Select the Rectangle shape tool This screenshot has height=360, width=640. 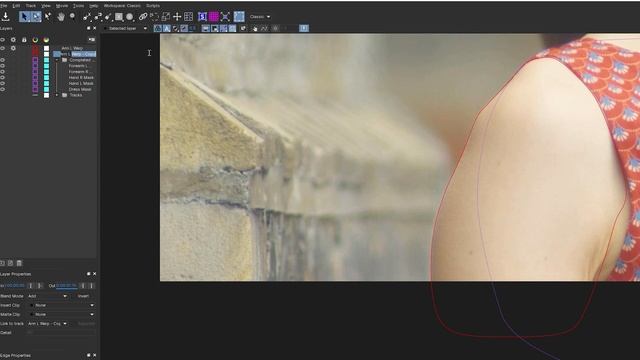pyautogui.click(x=119, y=17)
